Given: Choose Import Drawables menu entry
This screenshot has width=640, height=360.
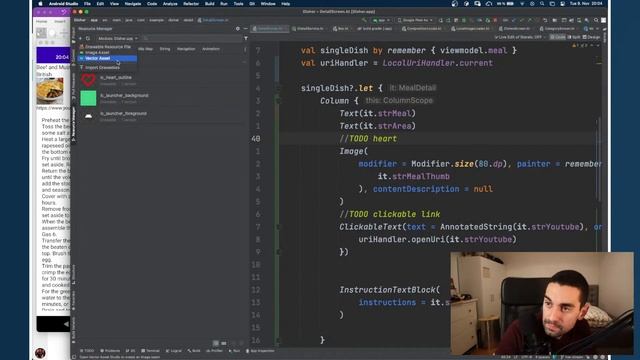Looking at the screenshot, I should click(x=107, y=67).
